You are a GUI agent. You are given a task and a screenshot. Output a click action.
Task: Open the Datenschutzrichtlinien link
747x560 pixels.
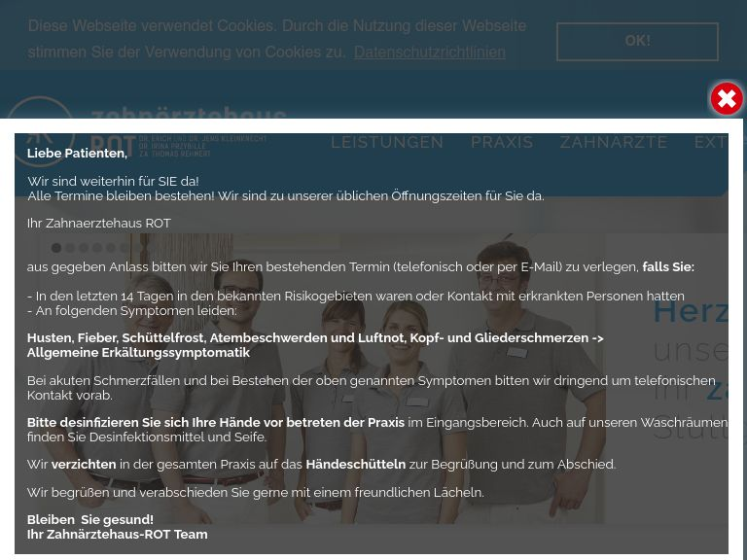point(429,52)
